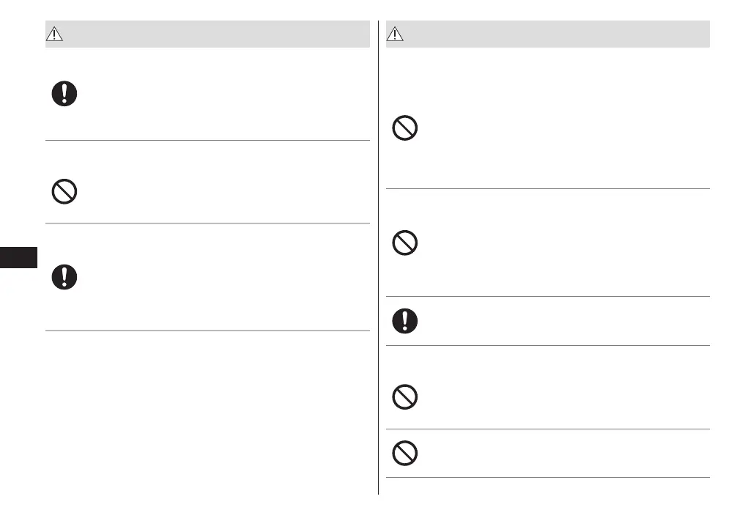756x532 pixels.
Task: Click the topmost prohibition icon in right column
Action: click(405, 129)
